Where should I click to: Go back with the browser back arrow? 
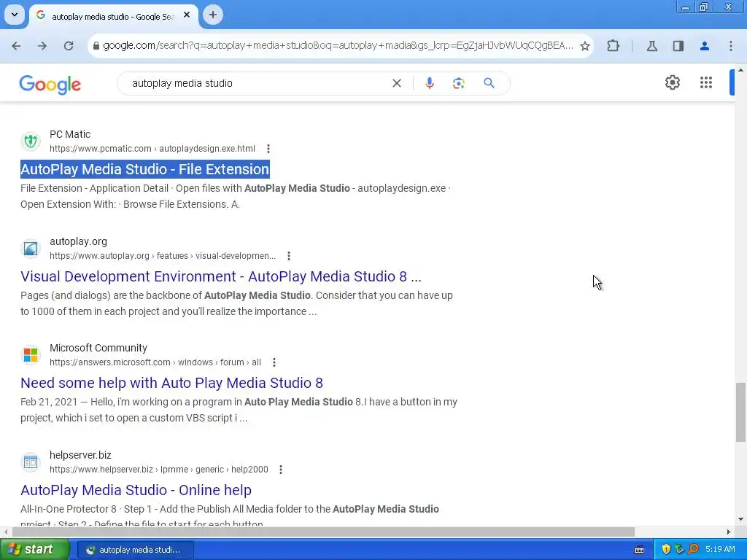(x=16, y=46)
